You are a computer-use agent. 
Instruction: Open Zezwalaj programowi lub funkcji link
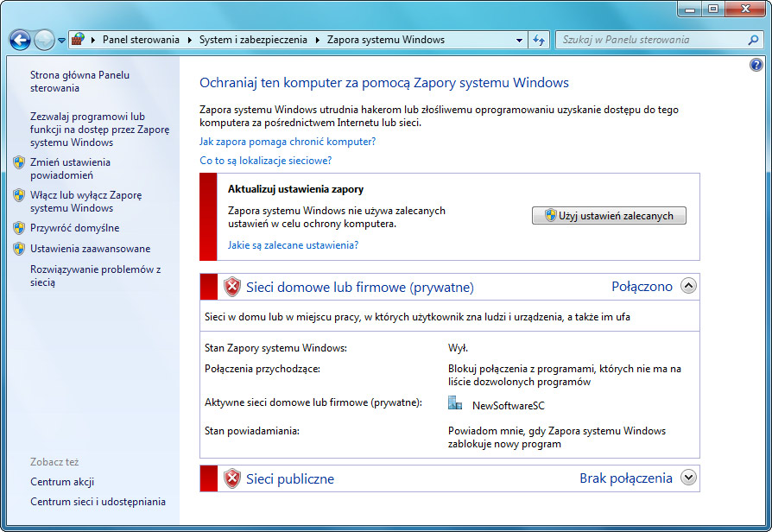coord(99,130)
